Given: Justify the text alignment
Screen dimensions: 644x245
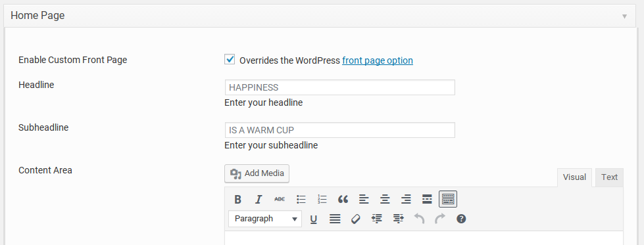Looking at the screenshot, I should pos(335,219).
